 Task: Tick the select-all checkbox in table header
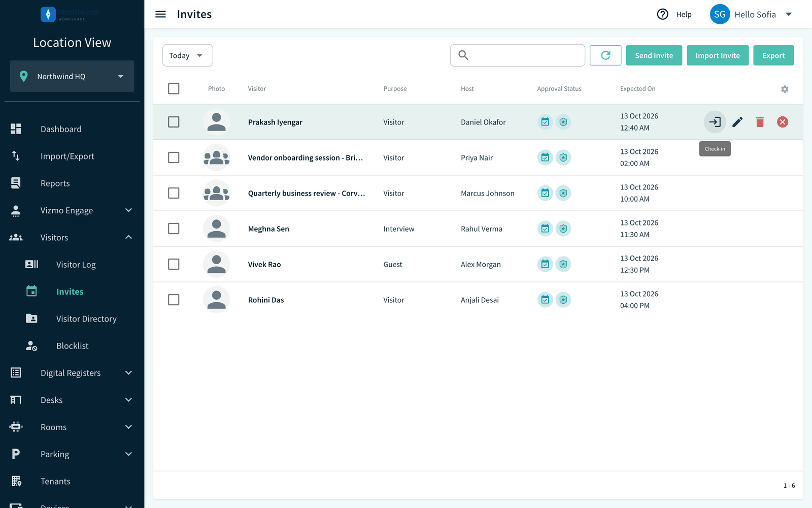tap(174, 88)
